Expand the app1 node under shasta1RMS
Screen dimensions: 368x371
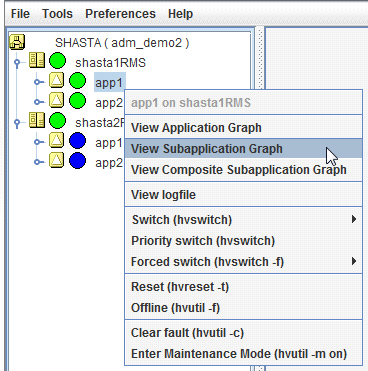coord(39,82)
